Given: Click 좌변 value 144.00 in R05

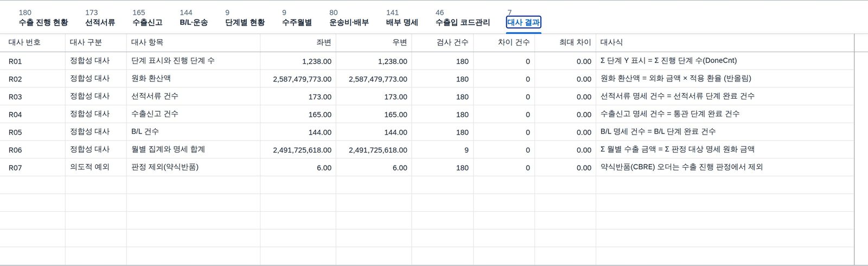Looking at the screenshot, I should pyautogui.click(x=298, y=132).
